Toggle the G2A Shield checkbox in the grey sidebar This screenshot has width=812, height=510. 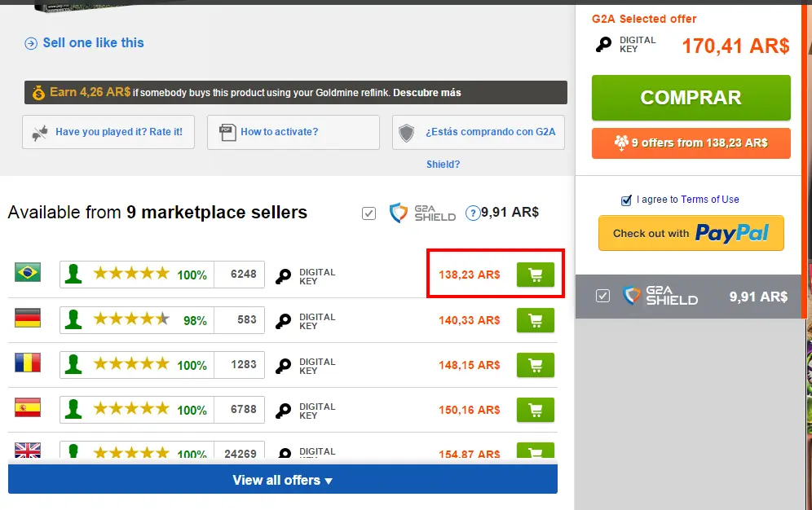(602, 296)
